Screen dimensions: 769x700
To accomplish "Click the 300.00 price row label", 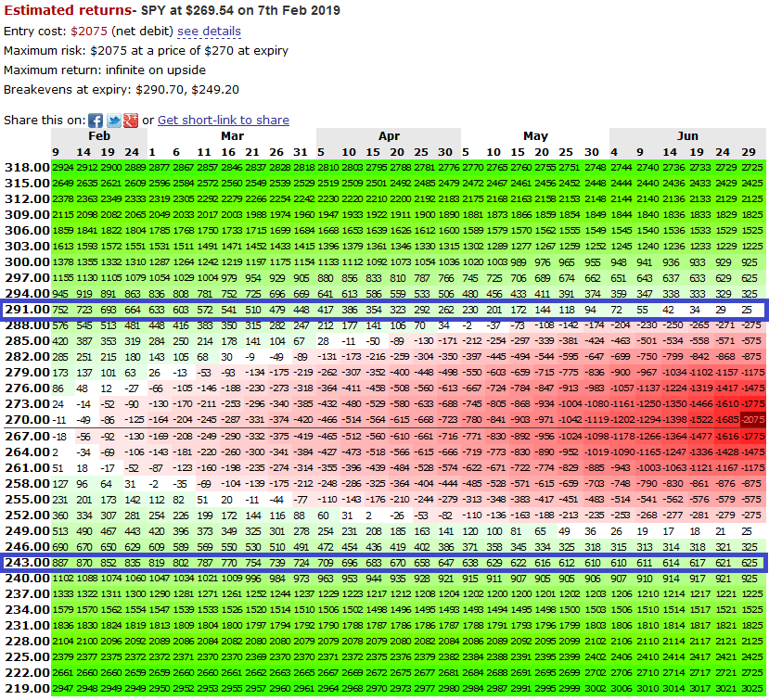I will [27, 262].
